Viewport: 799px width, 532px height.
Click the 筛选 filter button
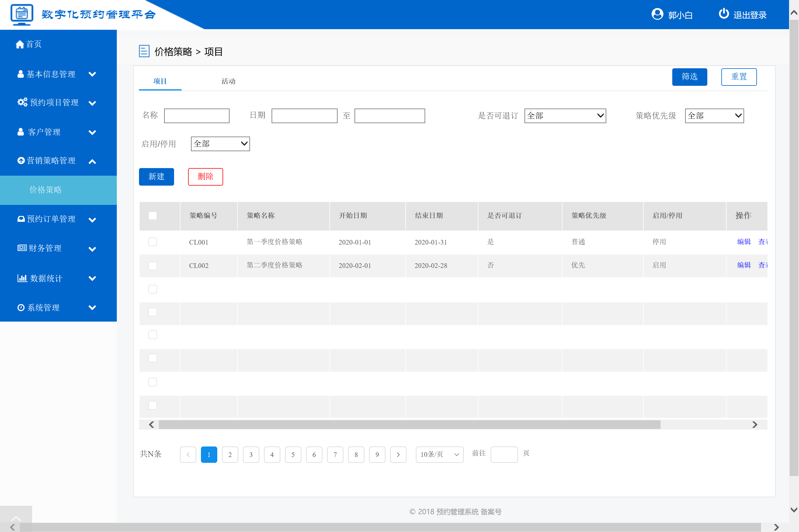(x=690, y=77)
